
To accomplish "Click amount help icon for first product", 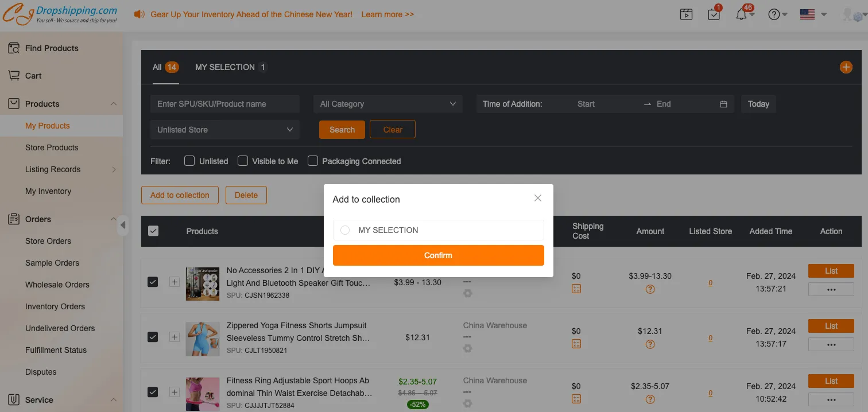I will tap(650, 289).
